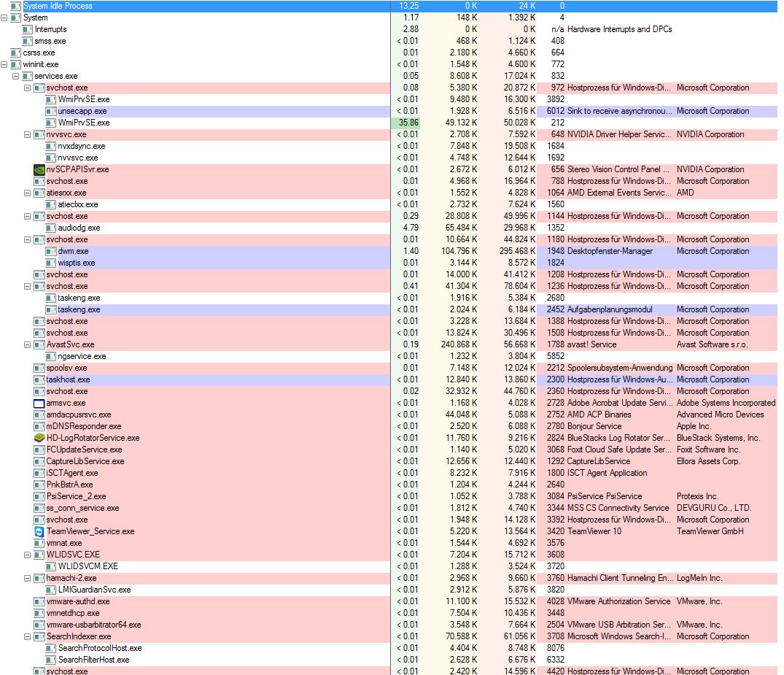Screen dimensions: 784x675
Task: Click the vmnat.exe process icon
Action: click(x=39, y=543)
